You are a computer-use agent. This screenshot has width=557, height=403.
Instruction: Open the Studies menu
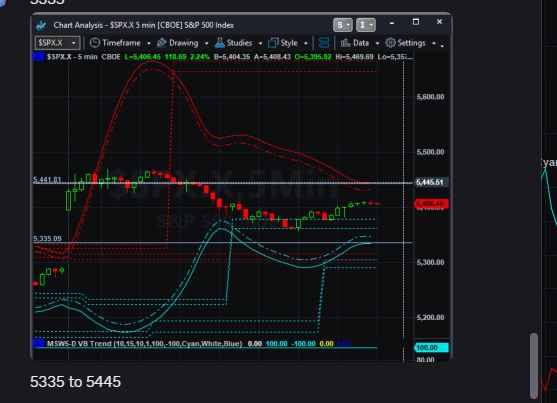(239, 43)
